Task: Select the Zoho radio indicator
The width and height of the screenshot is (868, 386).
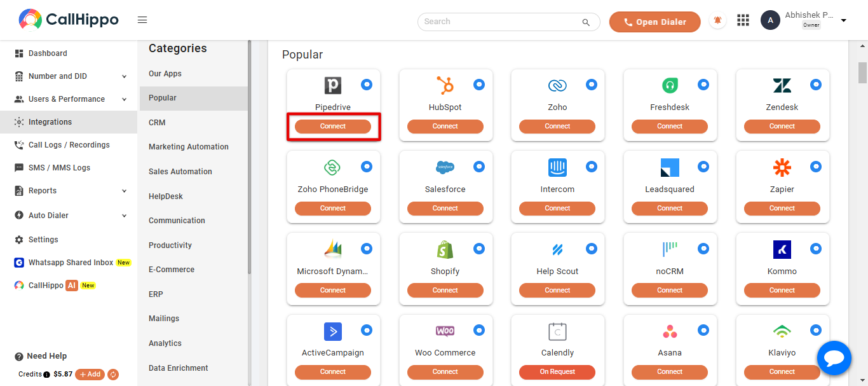Action: (592, 85)
